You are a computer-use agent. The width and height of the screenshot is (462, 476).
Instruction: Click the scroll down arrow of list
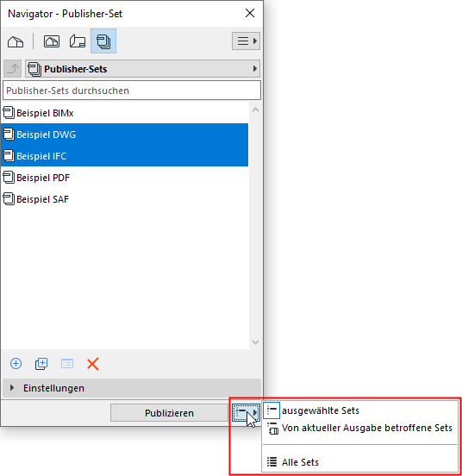(x=255, y=342)
